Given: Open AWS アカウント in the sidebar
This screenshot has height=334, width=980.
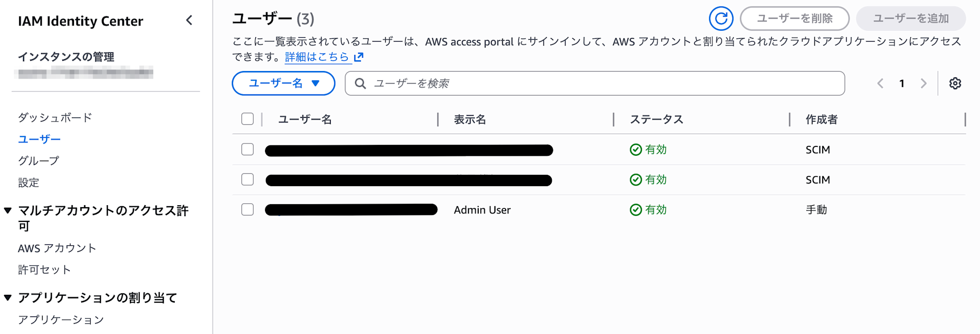Looking at the screenshot, I should pos(57,248).
